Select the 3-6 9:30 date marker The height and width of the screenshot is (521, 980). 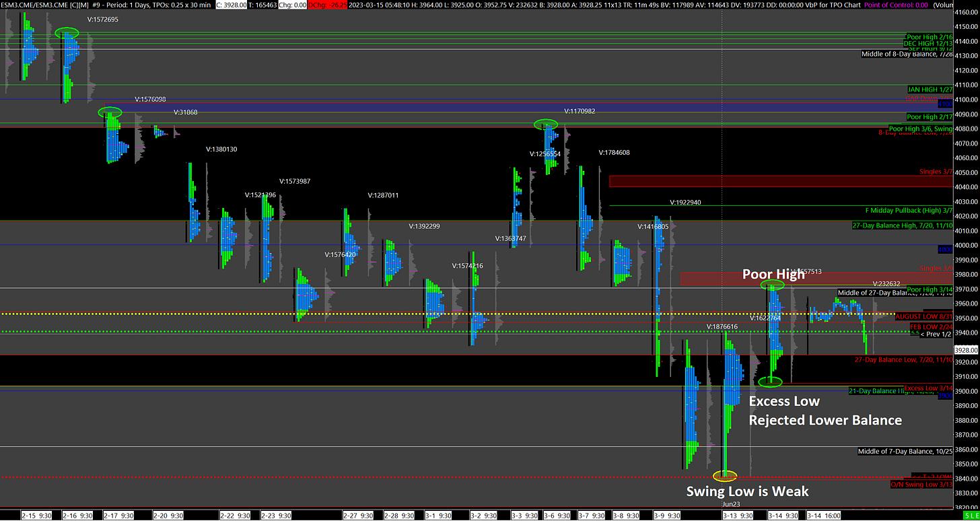coord(555,515)
